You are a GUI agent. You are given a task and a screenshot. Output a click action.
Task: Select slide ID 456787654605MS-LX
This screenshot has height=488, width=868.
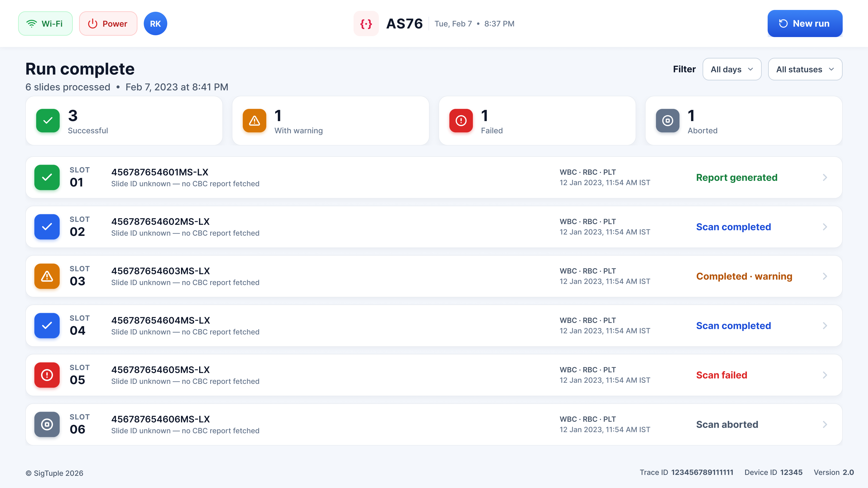click(160, 370)
